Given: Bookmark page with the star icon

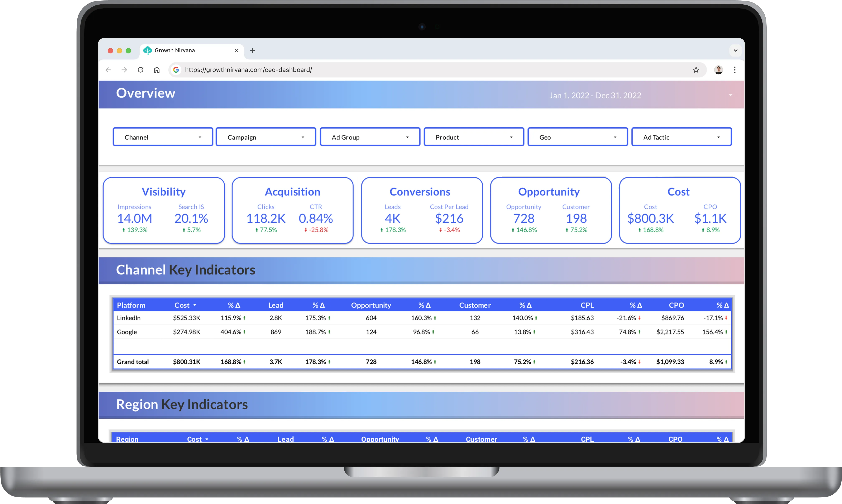Looking at the screenshot, I should point(696,70).
